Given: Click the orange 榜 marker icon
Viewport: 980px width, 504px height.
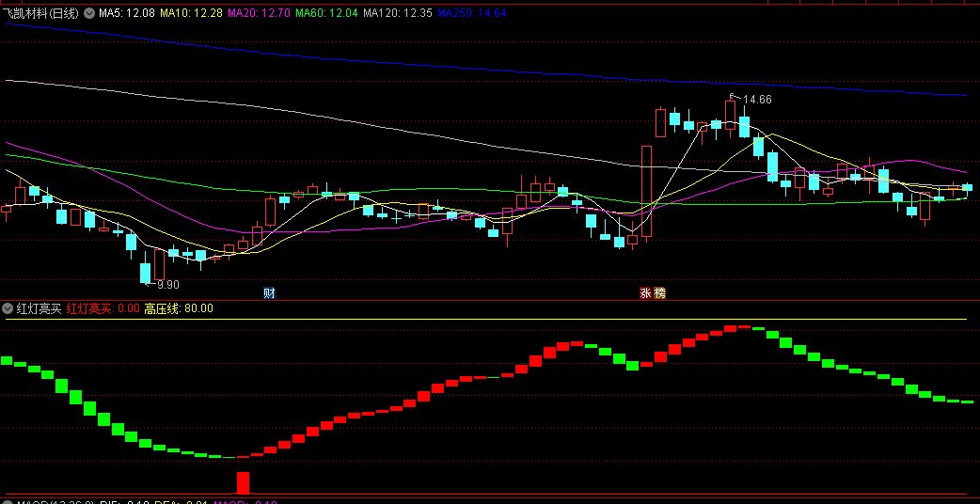Looking at the screenshot, I should pos(658,293).
